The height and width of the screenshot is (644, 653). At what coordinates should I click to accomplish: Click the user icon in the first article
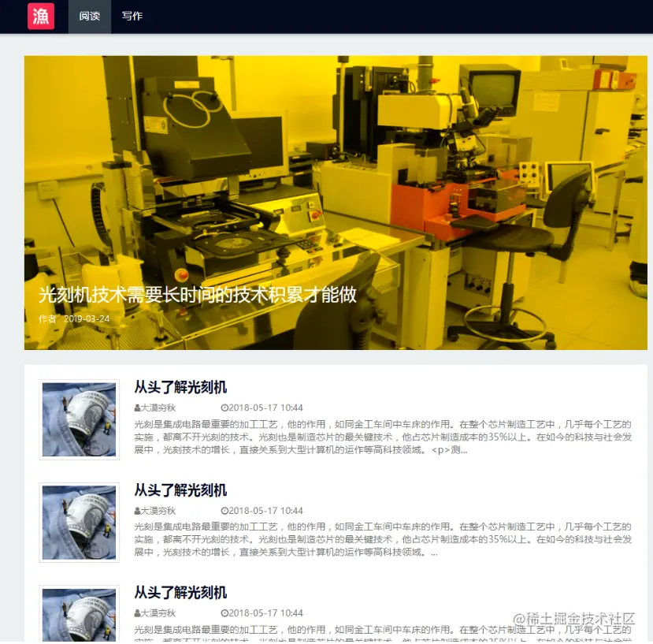click(x=137, y=408)
